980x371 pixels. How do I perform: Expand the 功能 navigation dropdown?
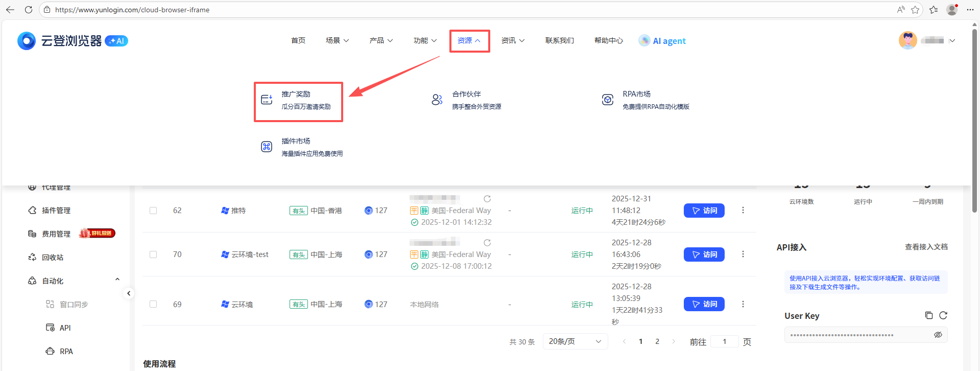425,40
